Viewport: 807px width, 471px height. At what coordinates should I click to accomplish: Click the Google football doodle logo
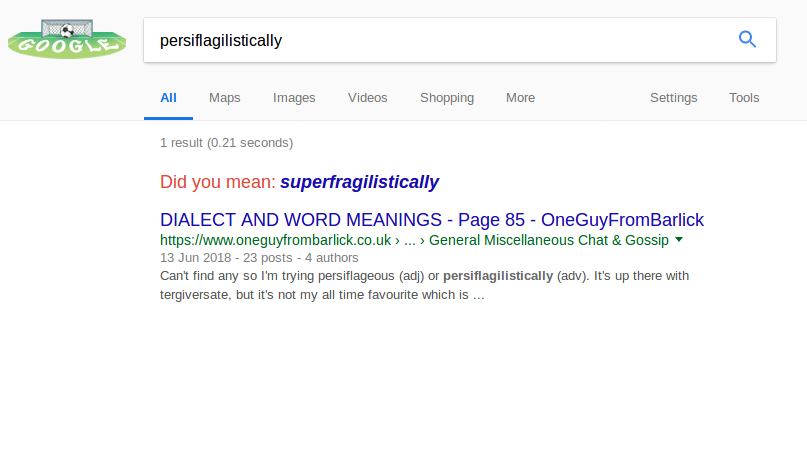coord(67,39)
